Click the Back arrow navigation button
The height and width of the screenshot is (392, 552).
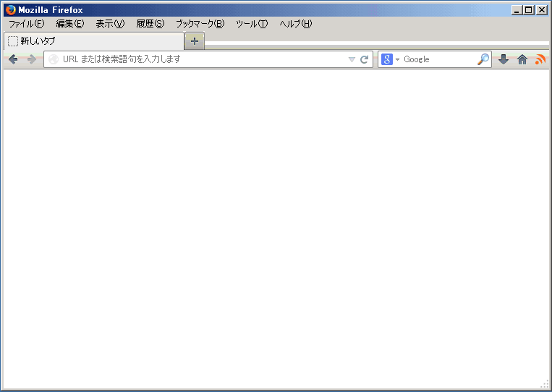pyautogui.click(x=13, y=59)
